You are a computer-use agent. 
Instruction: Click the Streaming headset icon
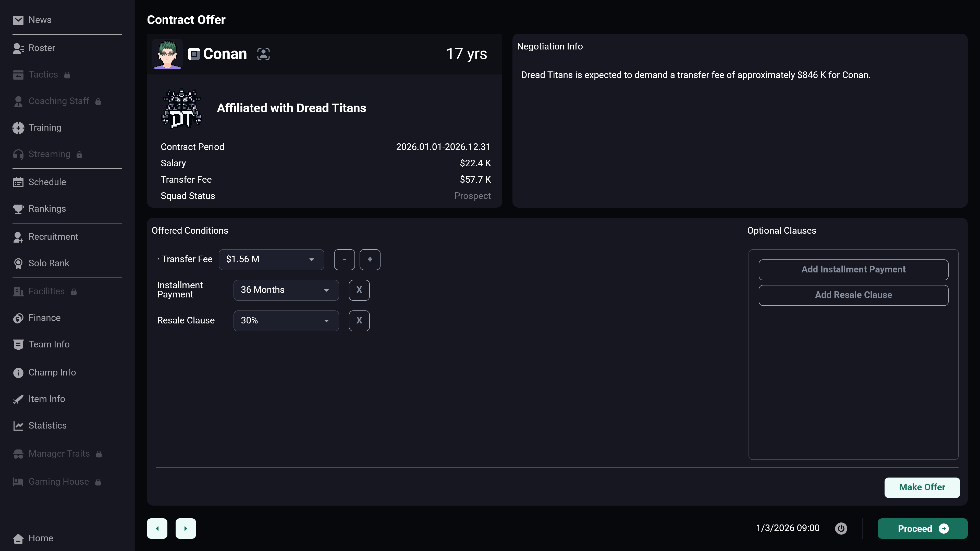click(18, 154)
